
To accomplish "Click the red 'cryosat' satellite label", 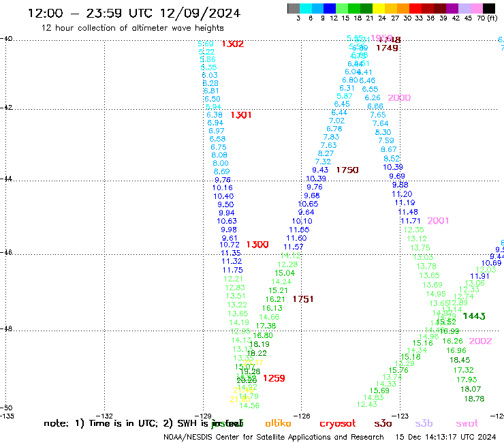I will (x=338, y=424).
